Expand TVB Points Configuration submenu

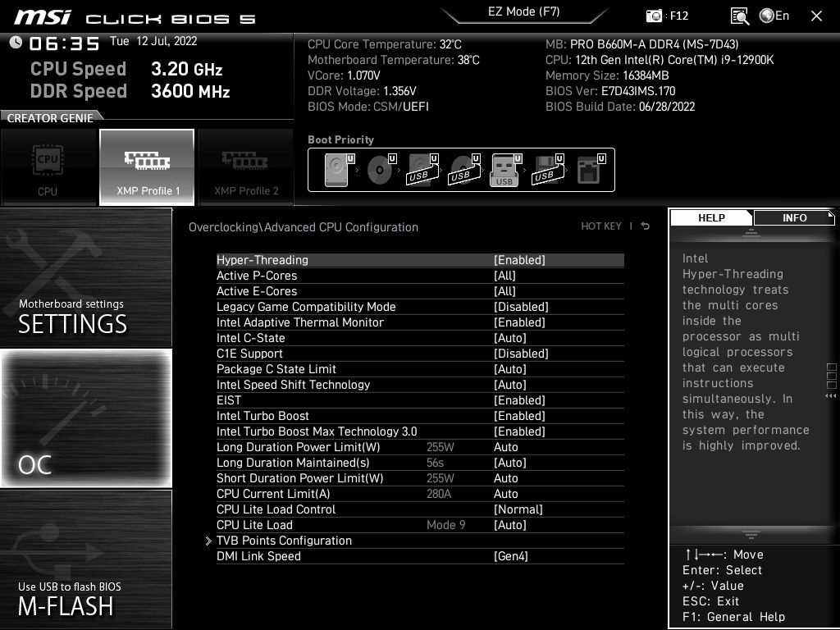[284, 540]
